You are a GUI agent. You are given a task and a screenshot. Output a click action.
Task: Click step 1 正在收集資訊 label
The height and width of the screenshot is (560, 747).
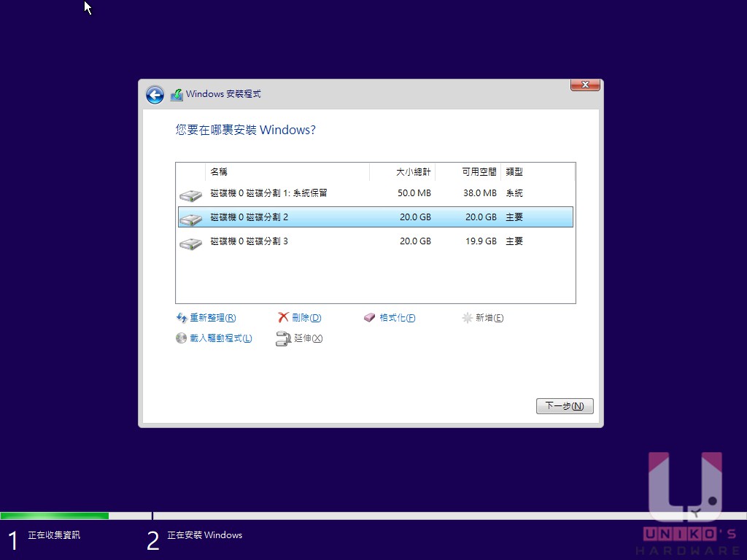coord(54,535)
